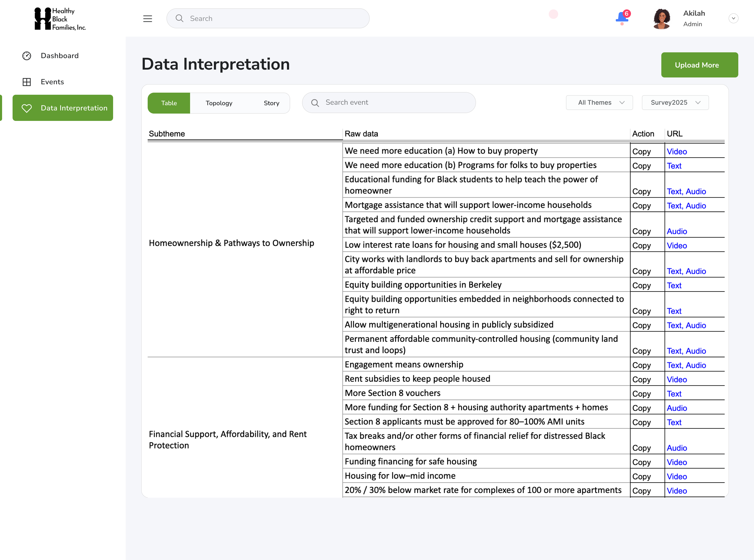Select the Table view tab

(x=169, y=103)
